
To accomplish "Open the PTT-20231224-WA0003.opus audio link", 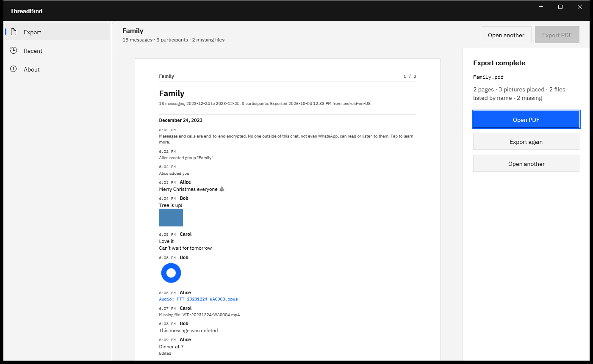I will click(198, 299).
